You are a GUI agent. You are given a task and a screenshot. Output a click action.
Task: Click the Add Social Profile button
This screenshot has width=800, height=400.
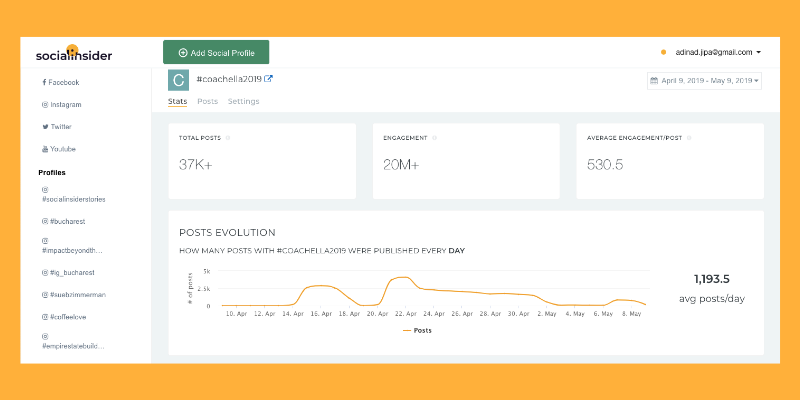pyautogui.click(x=216, y=53)
